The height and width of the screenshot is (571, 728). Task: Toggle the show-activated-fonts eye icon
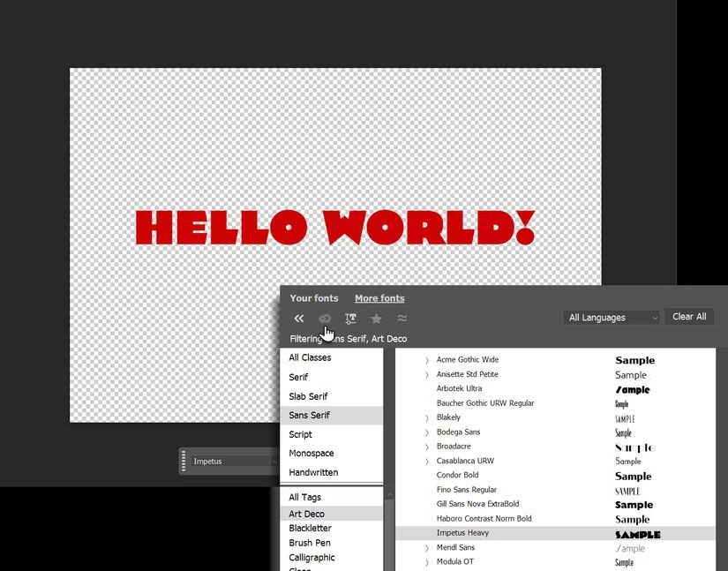click(325, 318)
